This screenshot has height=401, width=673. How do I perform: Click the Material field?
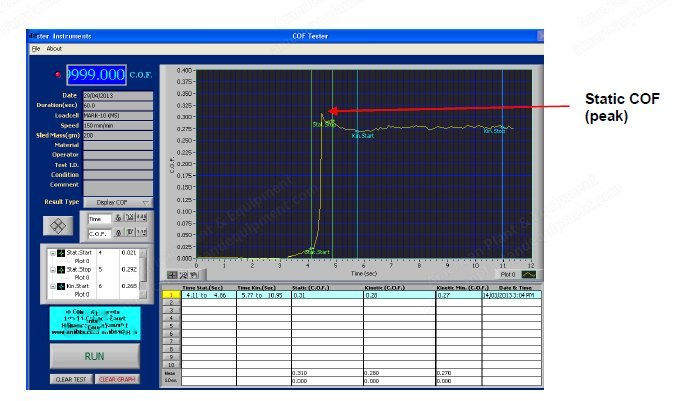point(118,146)
